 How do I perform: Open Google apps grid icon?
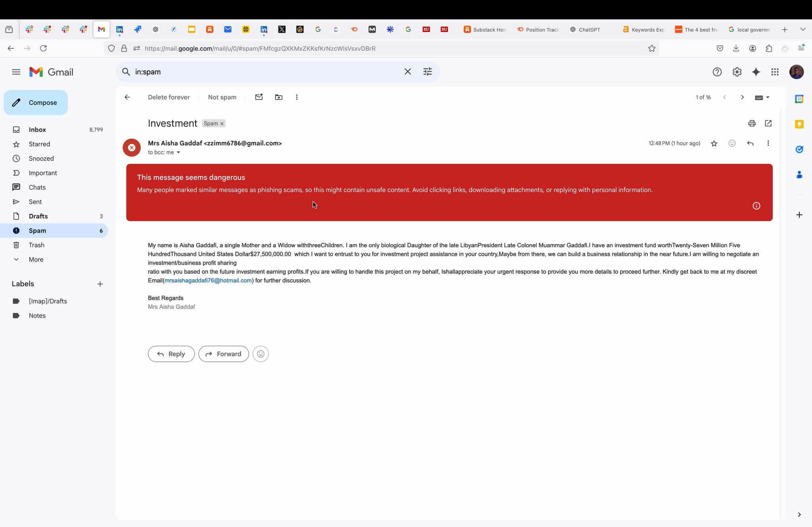(x=775, y=72)
